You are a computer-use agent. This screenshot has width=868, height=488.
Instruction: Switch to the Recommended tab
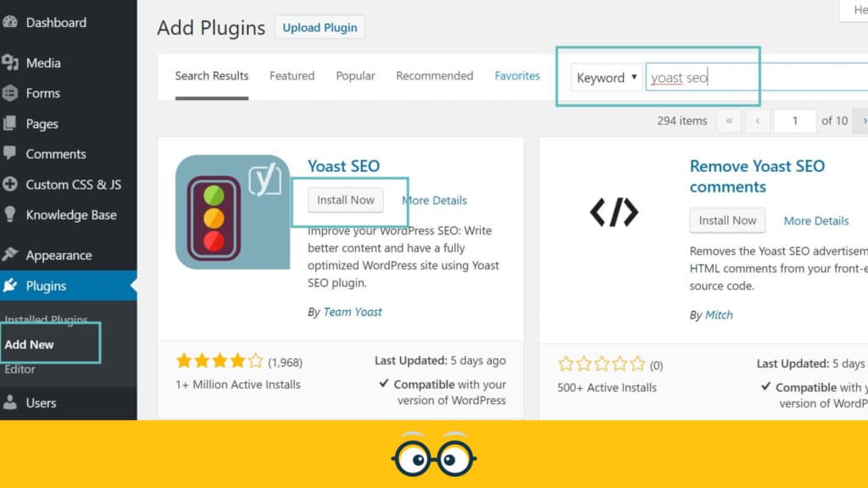coord(435,75)
